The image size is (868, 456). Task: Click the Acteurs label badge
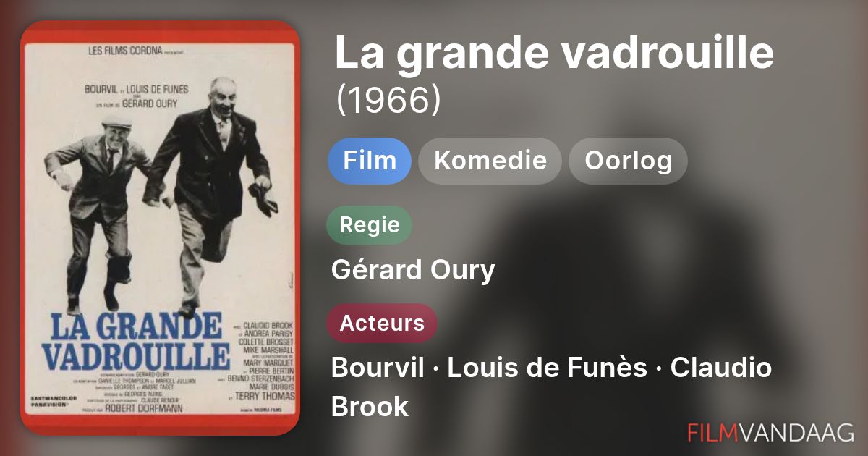382,323
